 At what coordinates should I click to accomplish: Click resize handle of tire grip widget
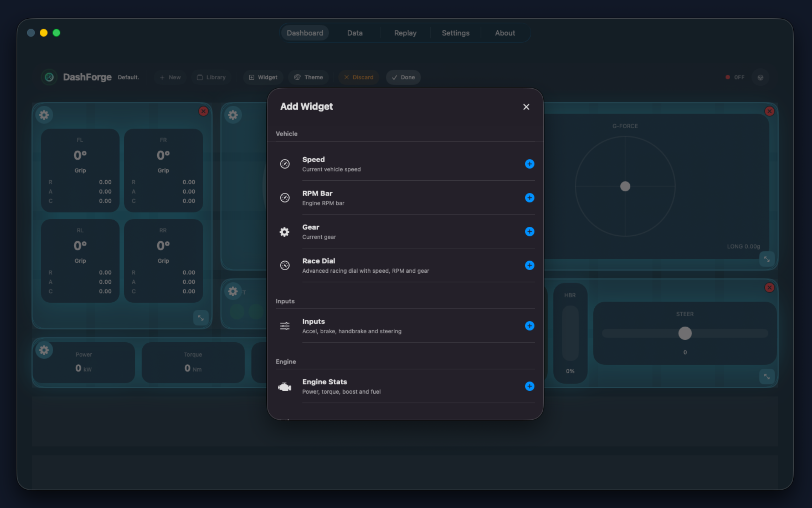201,318
